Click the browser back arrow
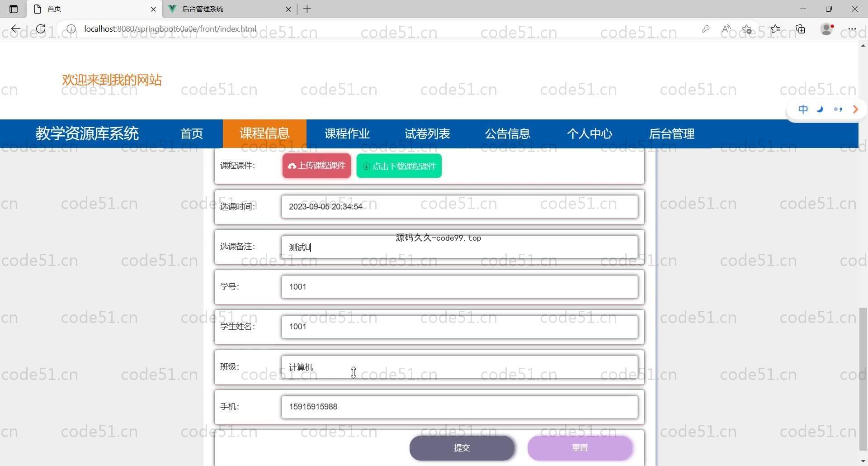868x466 pixels. (16, 29)
